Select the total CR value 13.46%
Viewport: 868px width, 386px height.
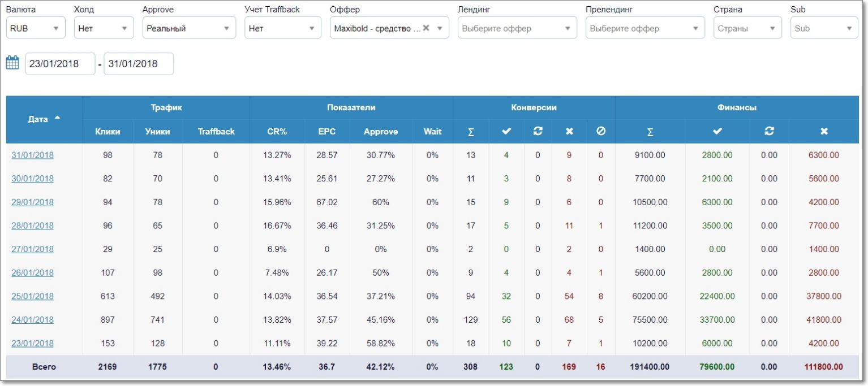(277, 367)
